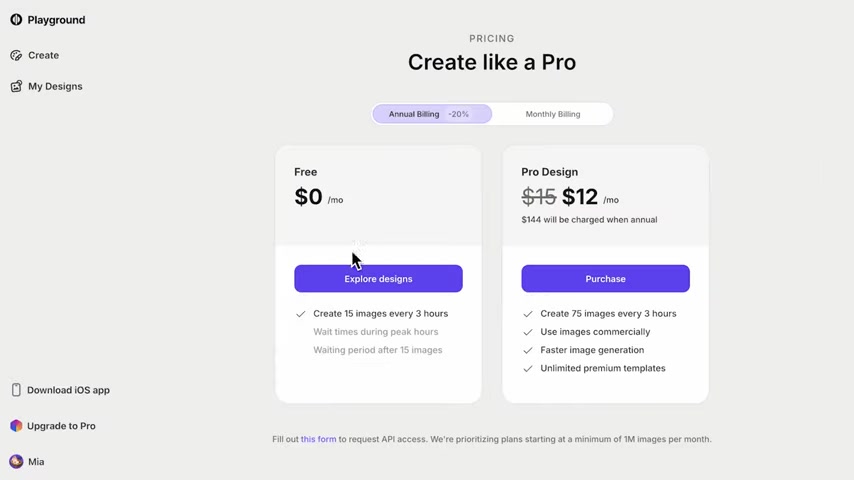
Task: Go to the Create menu item
Action: [44, 55]
